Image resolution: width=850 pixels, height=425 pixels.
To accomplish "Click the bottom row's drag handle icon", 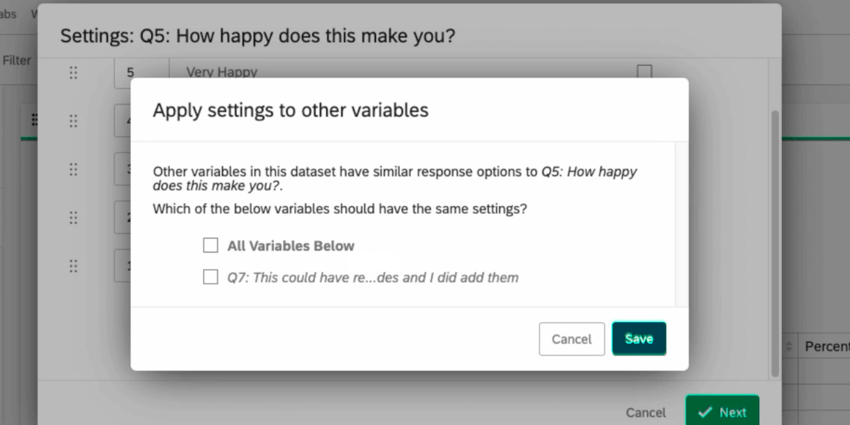I will (x=73, y=266).
